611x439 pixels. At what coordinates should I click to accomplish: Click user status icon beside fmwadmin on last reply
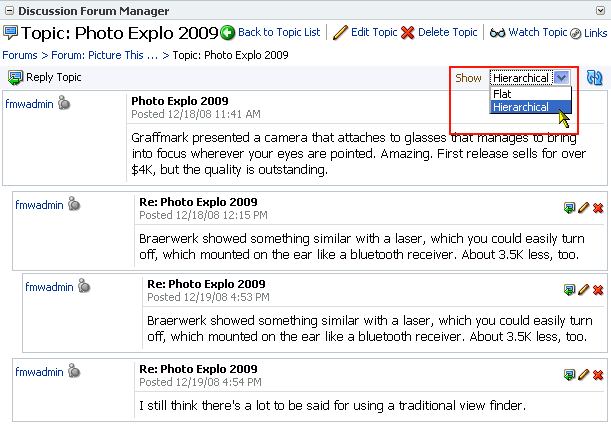pos(74,371)
